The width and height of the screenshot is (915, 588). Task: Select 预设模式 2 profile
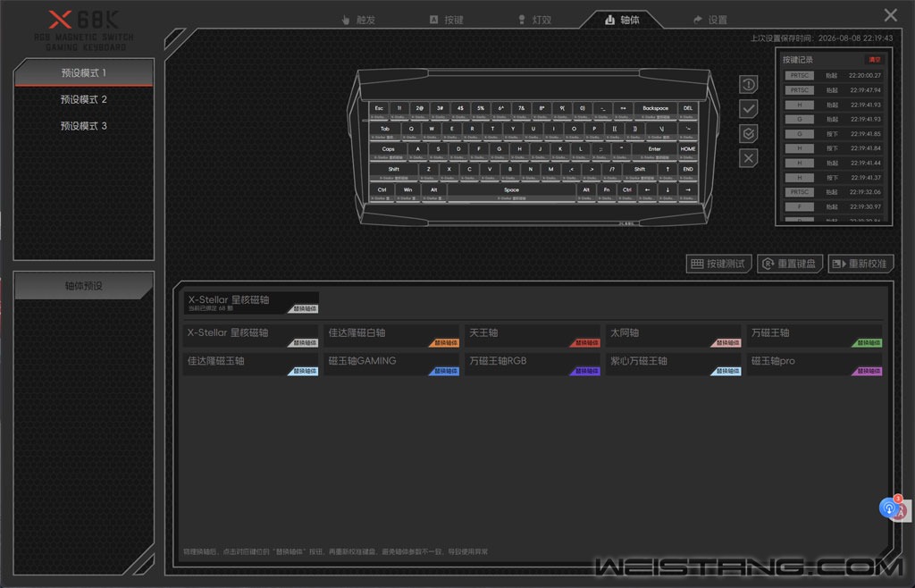(83, 99)
